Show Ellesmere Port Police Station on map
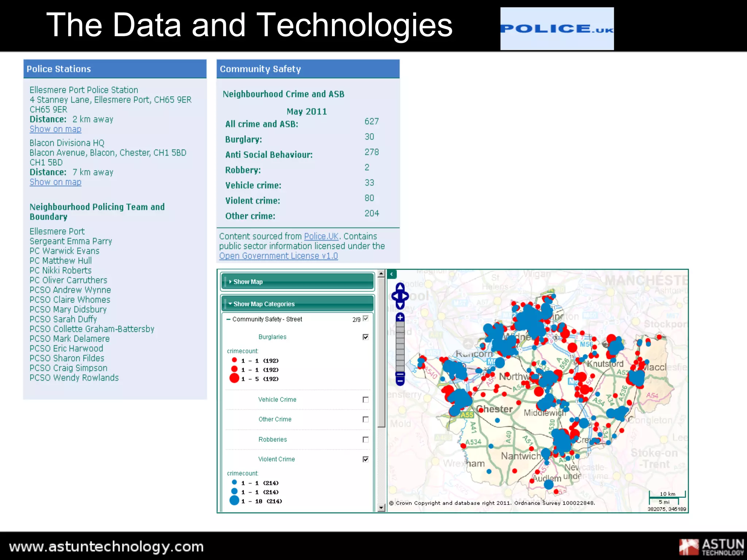This screenshot has width=747, height=560. (x=55, y=129)
